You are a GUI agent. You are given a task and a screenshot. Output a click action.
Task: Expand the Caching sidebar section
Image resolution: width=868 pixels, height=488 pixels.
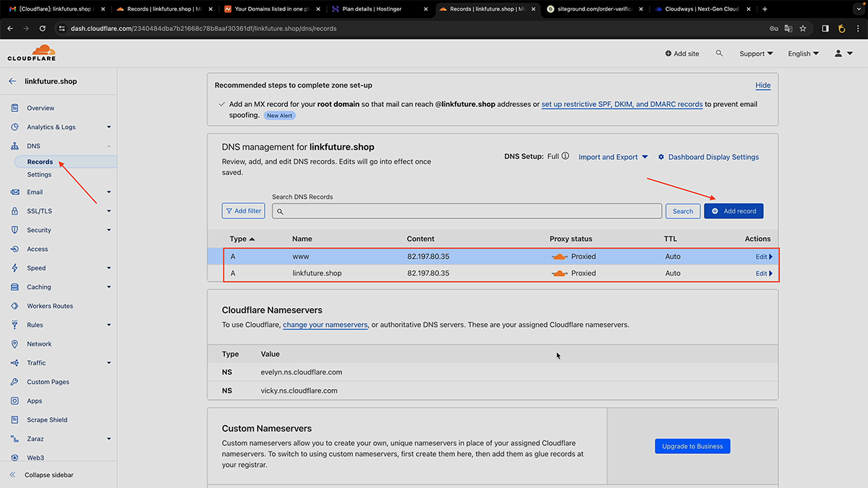[109, 287]
